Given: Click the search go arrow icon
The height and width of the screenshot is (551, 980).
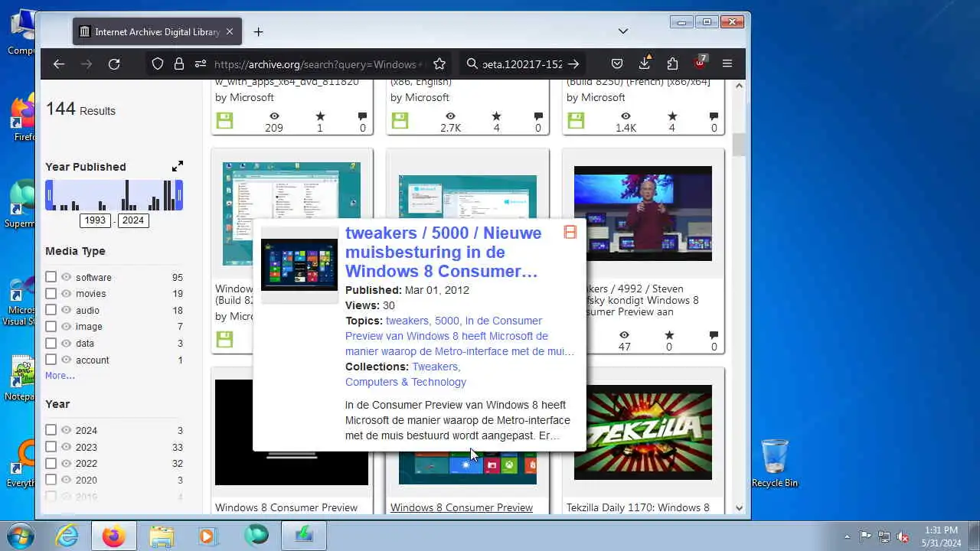Looking at the screenshot, I should point(573,64).
